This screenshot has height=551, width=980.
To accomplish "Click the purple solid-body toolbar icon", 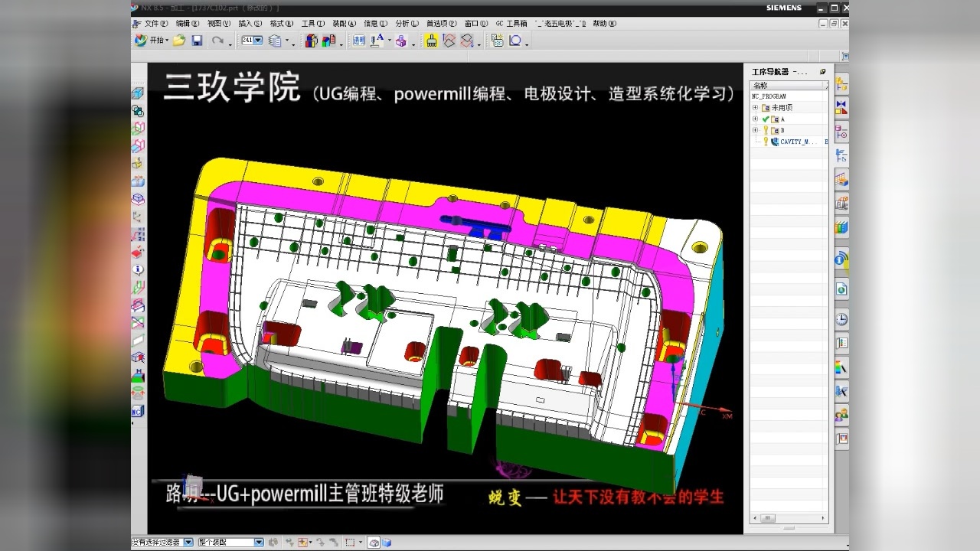I will (400, 41).
